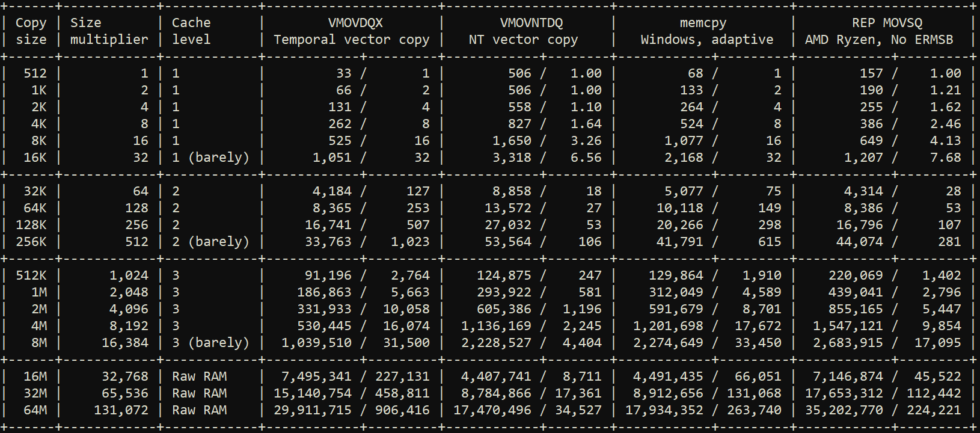Image resolution: width=980 pixels, height=433 pixels.
Task: Click 'Windows, adaptive' subtitle text
Action: 707,40
